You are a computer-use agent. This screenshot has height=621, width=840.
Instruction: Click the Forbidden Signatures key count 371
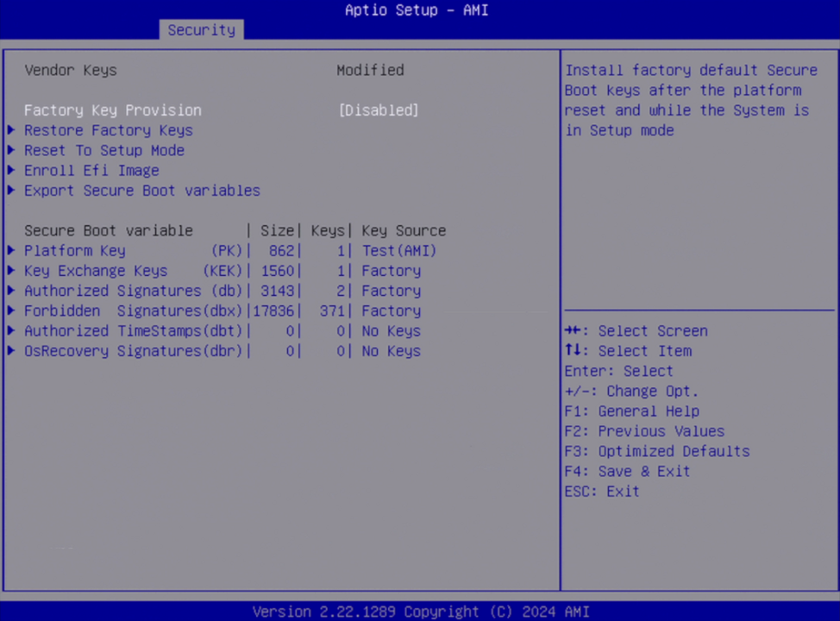[x=334, y=310]
